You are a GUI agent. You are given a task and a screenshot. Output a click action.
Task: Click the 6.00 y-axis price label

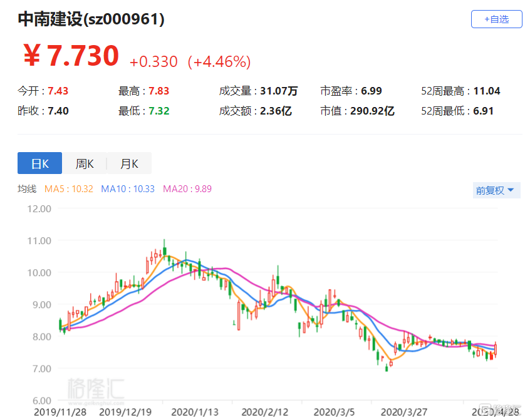point(42,401)
